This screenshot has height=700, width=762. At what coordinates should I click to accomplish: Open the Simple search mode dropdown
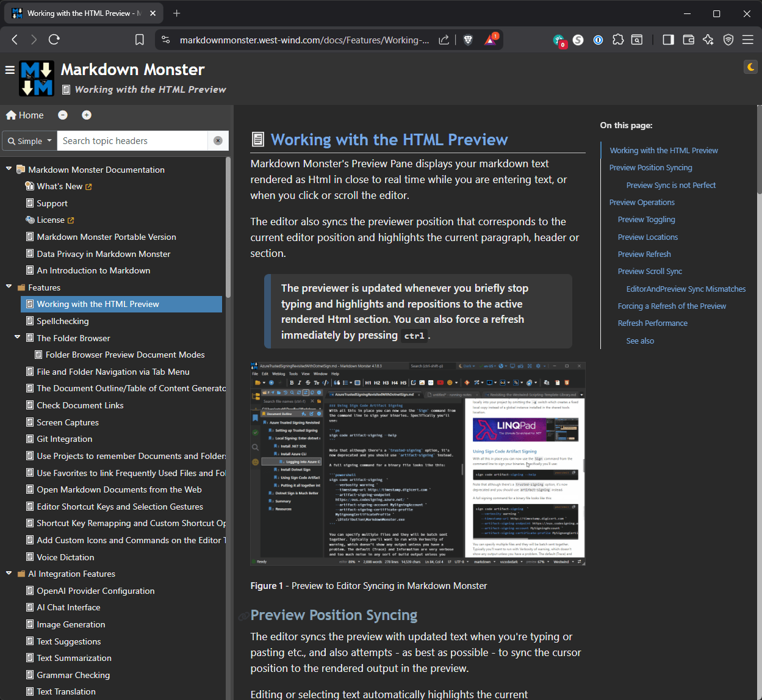(x=29, y=140)
